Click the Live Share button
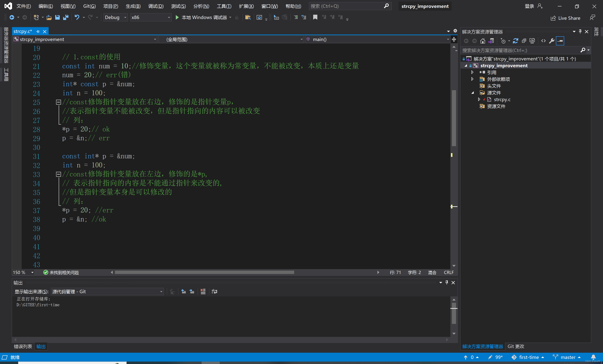This screenshot has width=603, height=364. pos(565,18)
